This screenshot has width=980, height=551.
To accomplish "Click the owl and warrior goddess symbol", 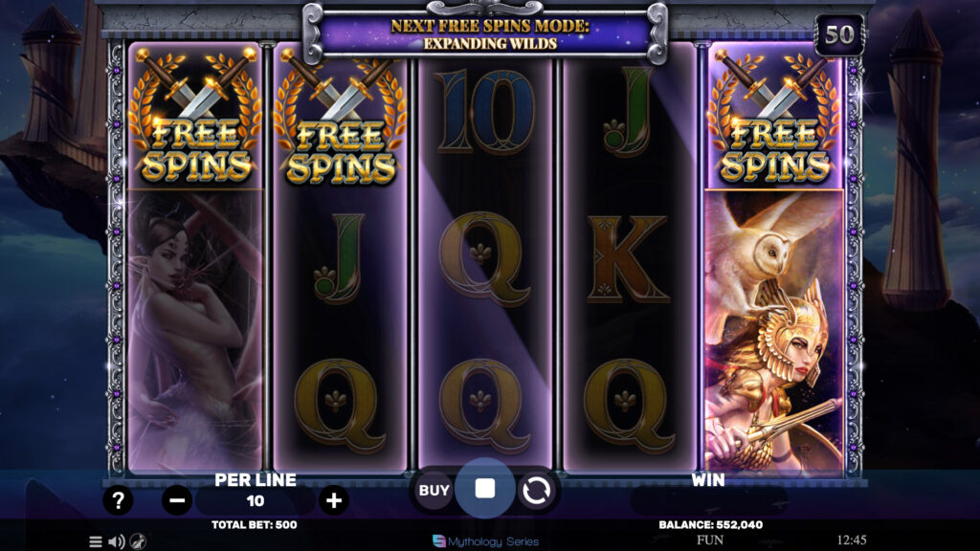I will click(773, 329).
